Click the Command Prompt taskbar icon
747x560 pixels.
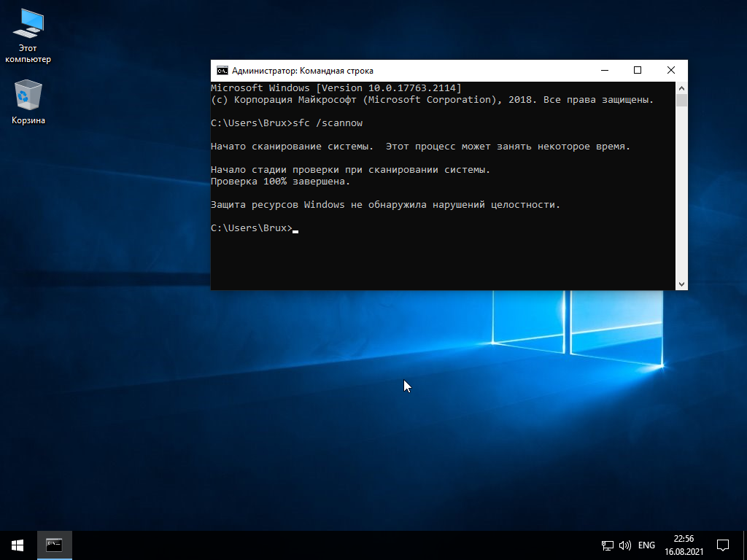(x=54, y=545)
